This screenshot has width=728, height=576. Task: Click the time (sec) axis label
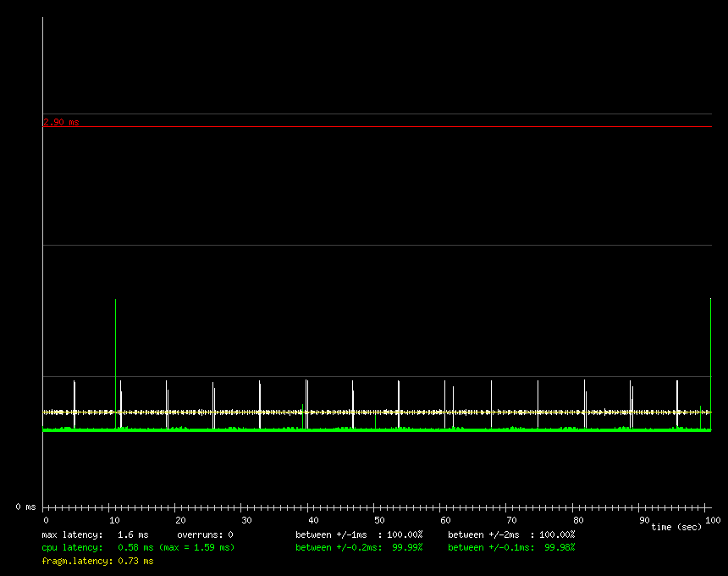676,527
